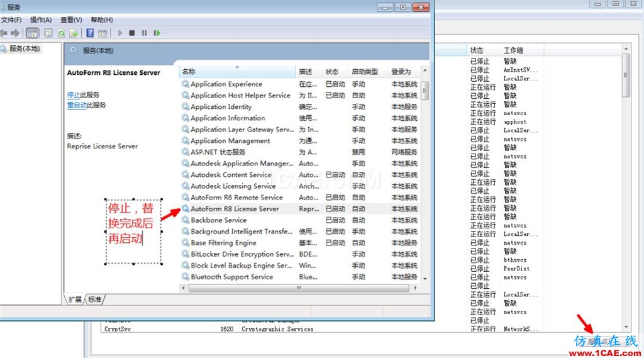Sort by the 状态 column header in Services
The height and width of the screenshot is (358, 644).
[x=335, y=72]
